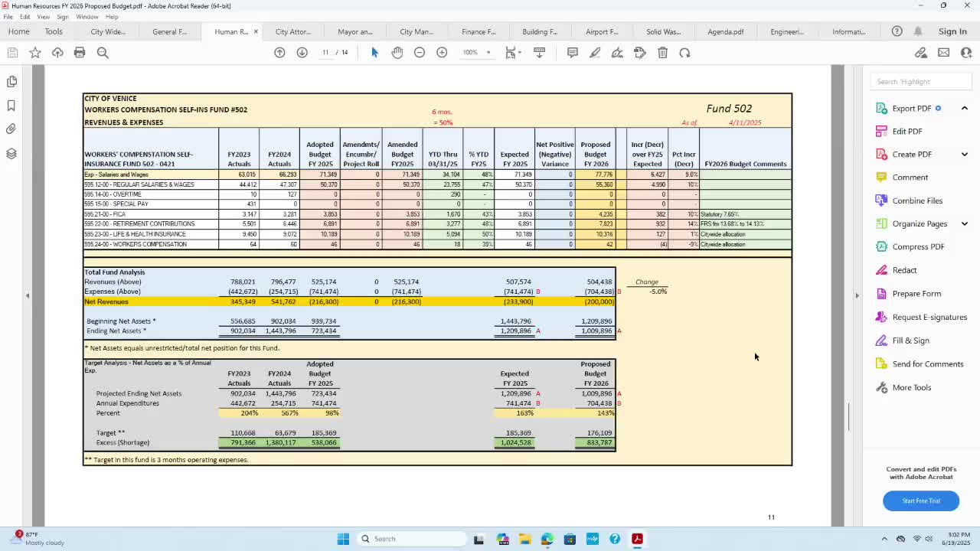Click the tools search field
This screenshot has width=980, height=551.
point(921,81)
